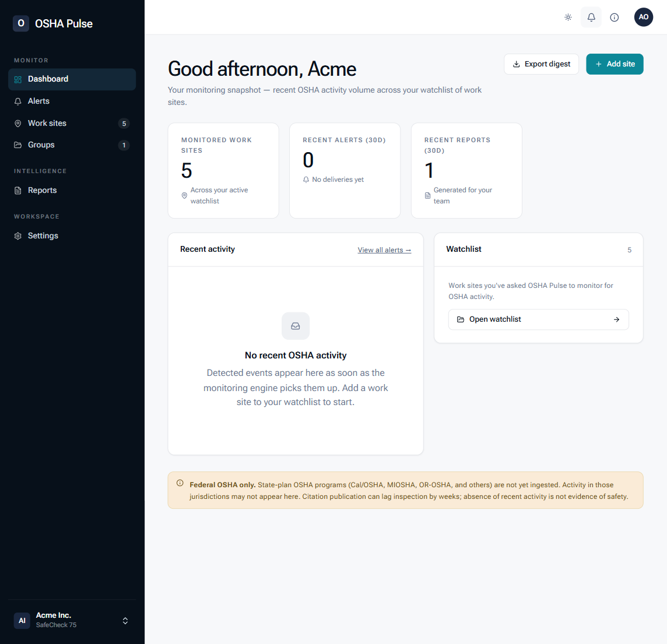Click the download icon on Export digest
The width and height of the screenshot is (667, 644).
[x=517, y=64]
